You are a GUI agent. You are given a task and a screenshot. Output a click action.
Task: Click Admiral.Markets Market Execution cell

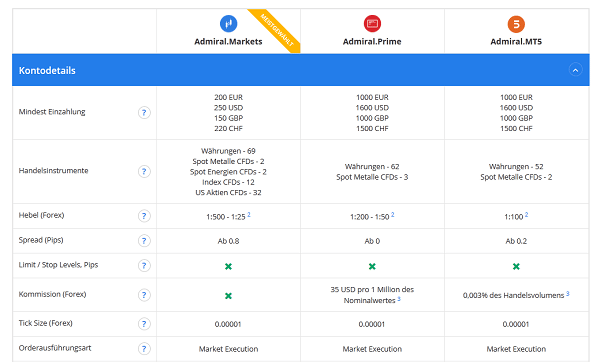tap(228, 349)
